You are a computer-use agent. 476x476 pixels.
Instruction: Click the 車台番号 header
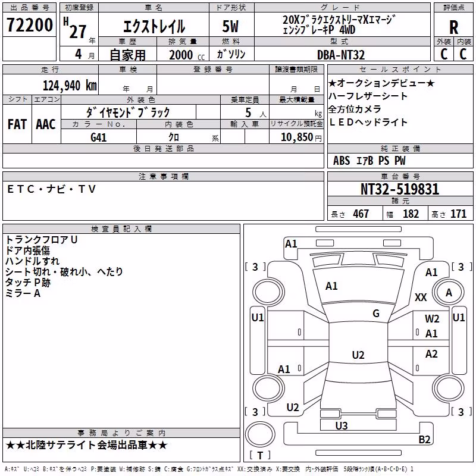pyautogui.click(x=400, y=176)
